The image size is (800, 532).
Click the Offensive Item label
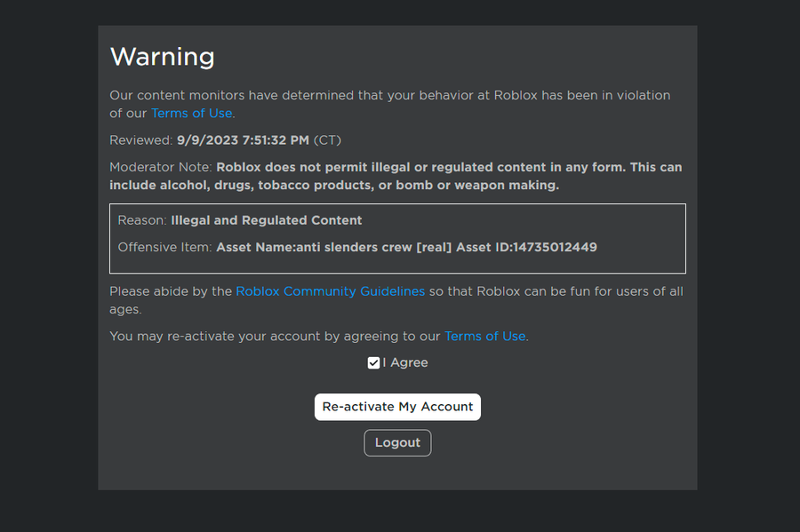(x=164, y=247)
